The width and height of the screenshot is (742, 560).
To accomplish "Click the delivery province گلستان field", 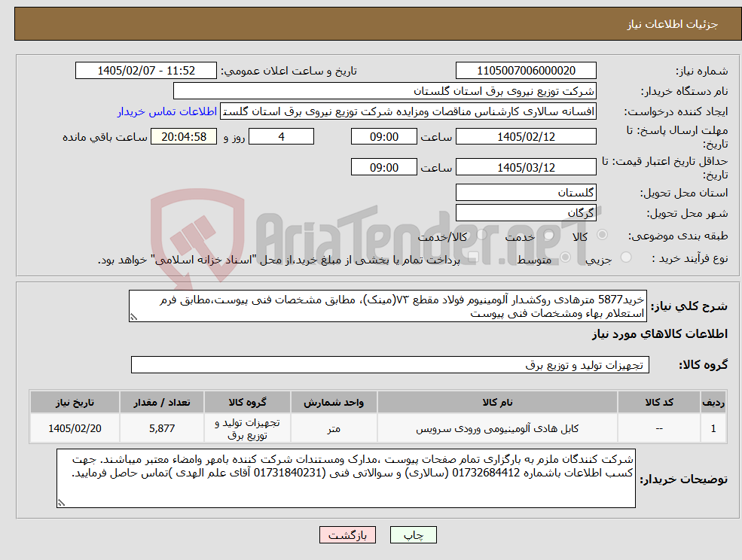I will [526, 193].
